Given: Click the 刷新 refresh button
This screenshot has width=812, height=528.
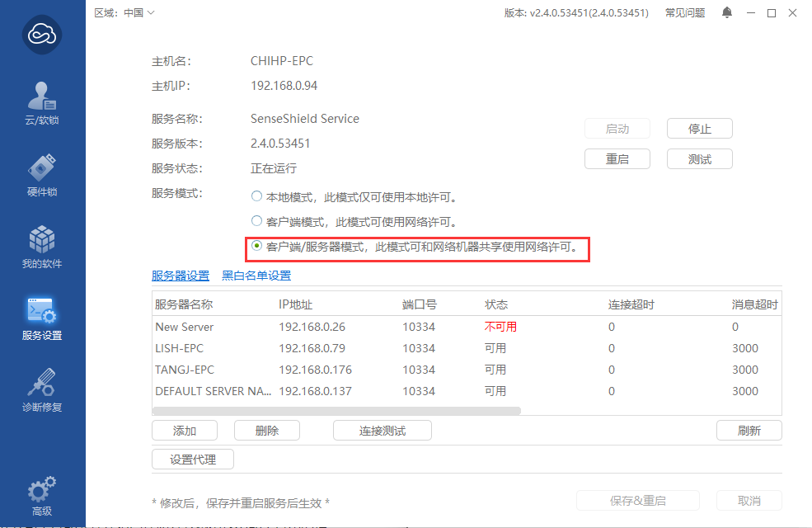Looking at the screenshot, I should (749, 431).
